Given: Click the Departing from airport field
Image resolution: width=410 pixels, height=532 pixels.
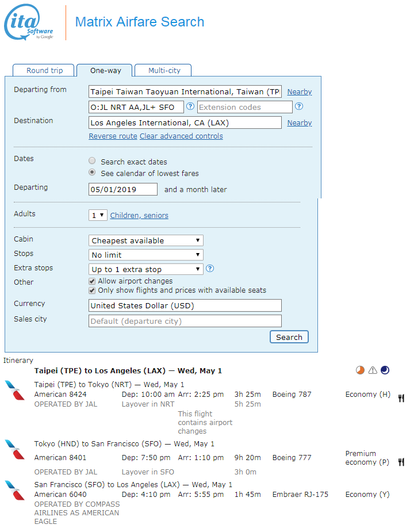Looking at the screenshot, I should click(x=185, y=91).
